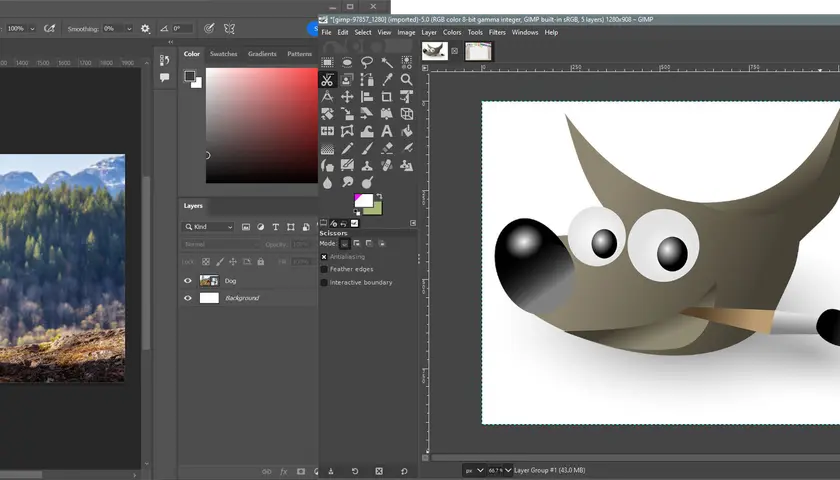Select the Text tool in GIMP toolbox
Image resolution: width=840 pixels, height=480 pixels.
point(387,131)
